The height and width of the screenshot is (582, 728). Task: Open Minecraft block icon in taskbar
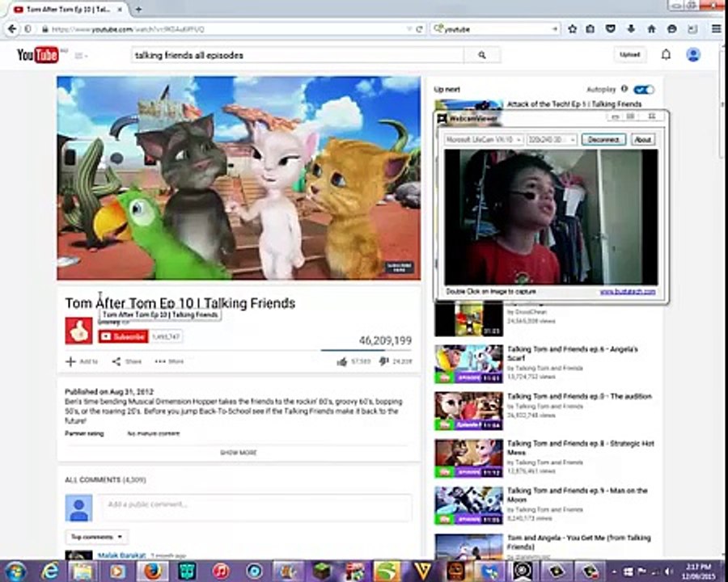pyautogui.click(x=321, y=571)
